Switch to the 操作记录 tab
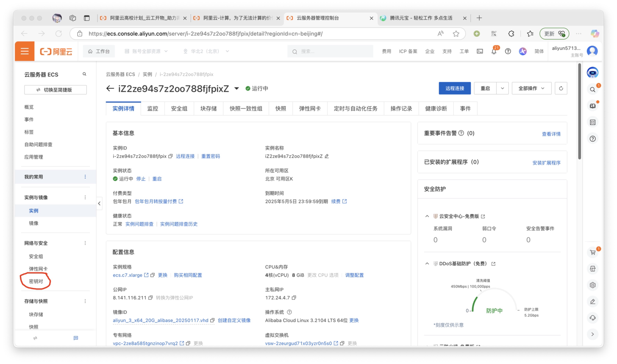This screenshot has height=364, width=617. click(x=401, y=108)
